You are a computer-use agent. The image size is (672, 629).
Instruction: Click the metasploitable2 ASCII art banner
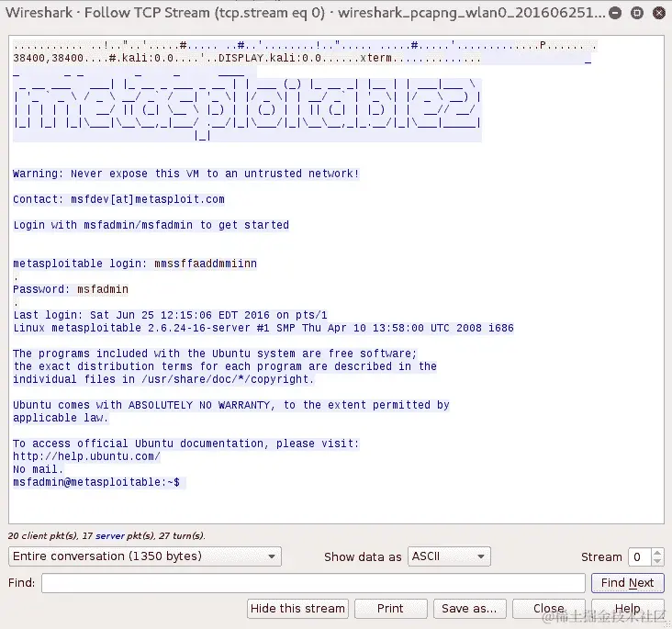pos(247,107)
